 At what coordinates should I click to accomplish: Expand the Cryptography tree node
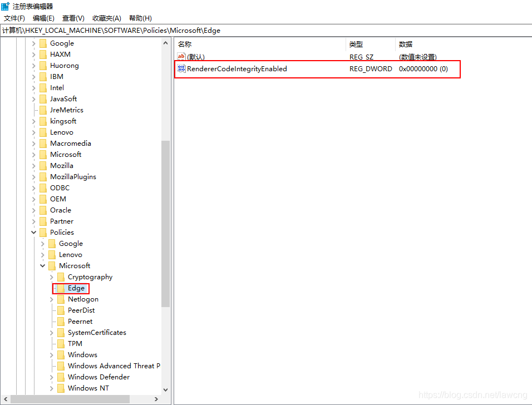pyautogui.click(x=51, y=277)
